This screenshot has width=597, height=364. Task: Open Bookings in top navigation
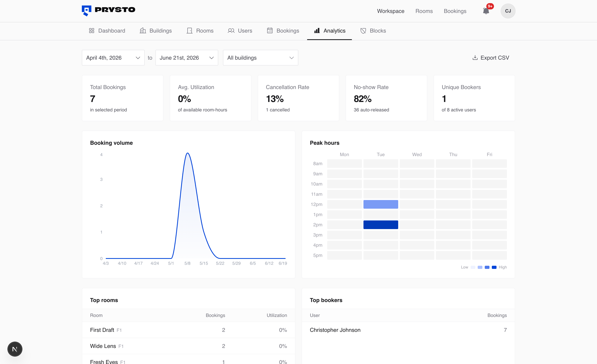pos(455,11)
